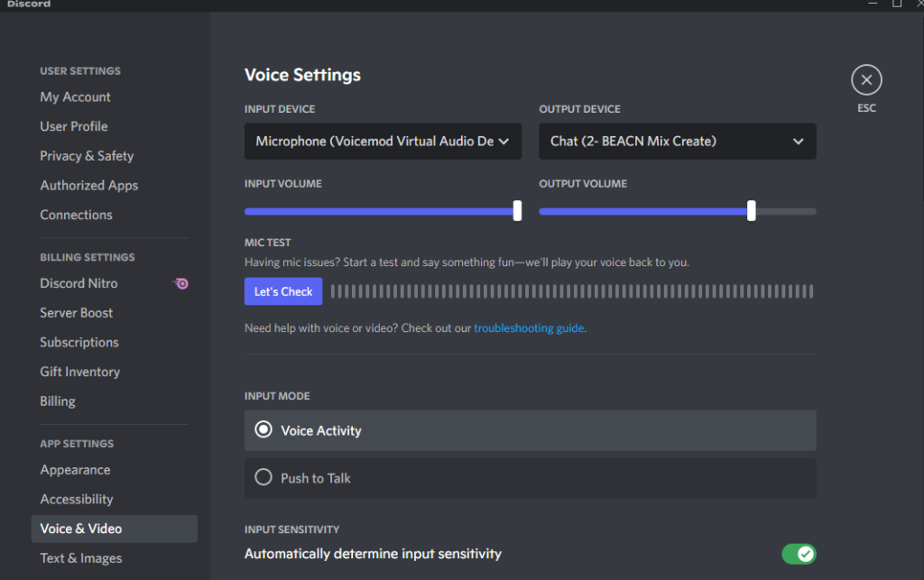
Task: Click the Input Volume slider handle
Action: tap(517, 211)
